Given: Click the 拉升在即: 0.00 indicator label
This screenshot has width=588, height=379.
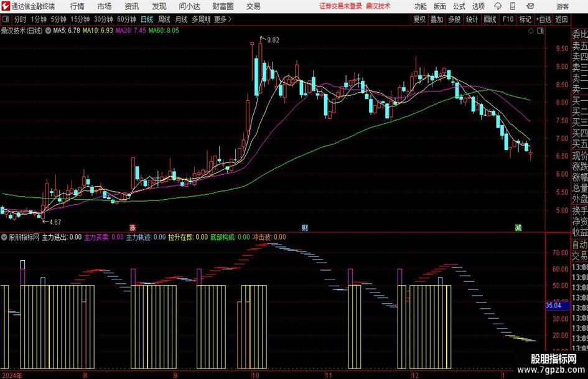Looking at the screenshot, I should pyautogui.click(x=188, y=237).
